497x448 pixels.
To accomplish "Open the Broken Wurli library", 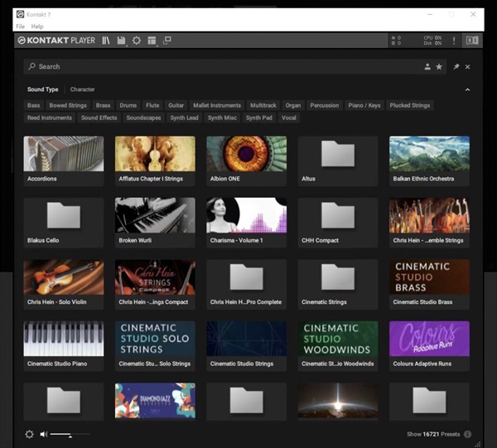I will click(x=155, y=223).
